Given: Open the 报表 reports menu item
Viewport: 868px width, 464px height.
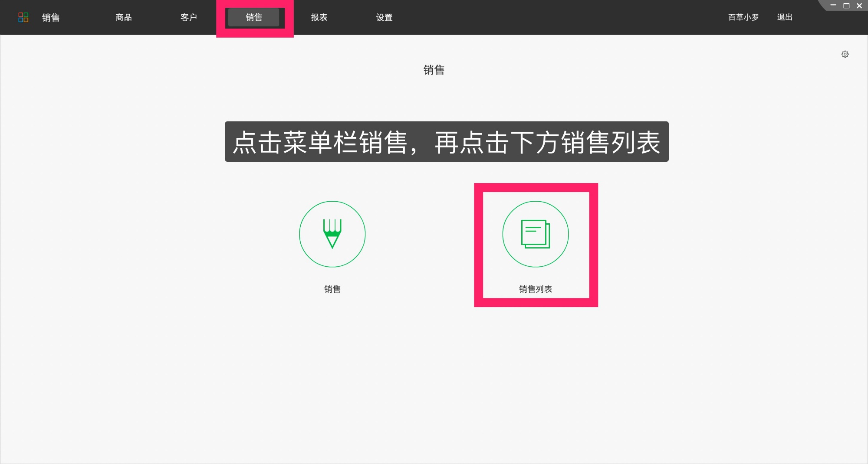Looking at the screenshot, I should point(319,17).
